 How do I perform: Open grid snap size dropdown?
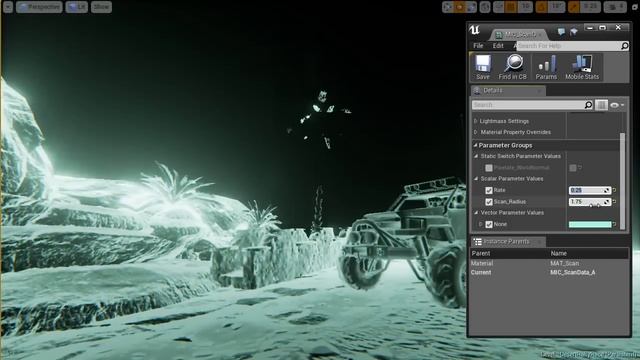pos(526,7)
